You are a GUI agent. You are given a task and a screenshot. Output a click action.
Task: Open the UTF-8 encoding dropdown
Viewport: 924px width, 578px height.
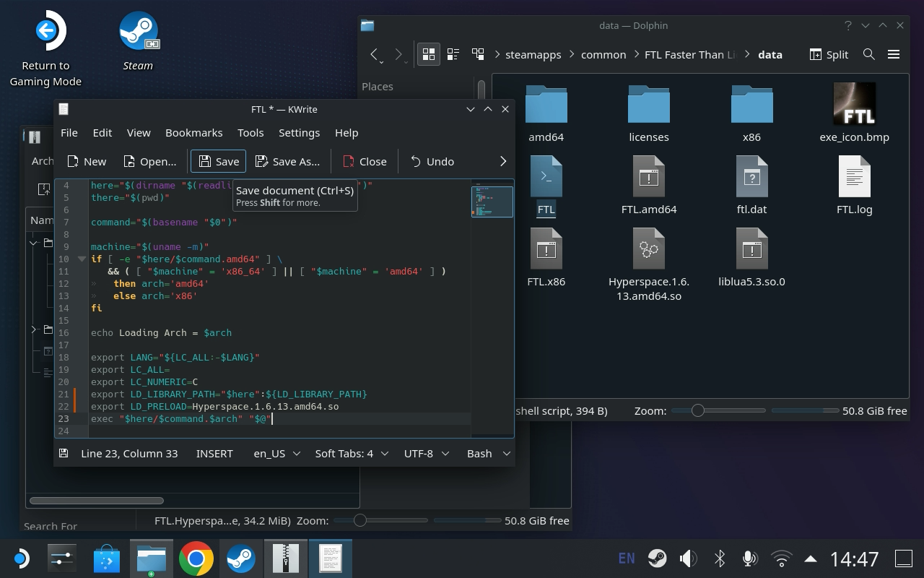click(x=426, y=453)
